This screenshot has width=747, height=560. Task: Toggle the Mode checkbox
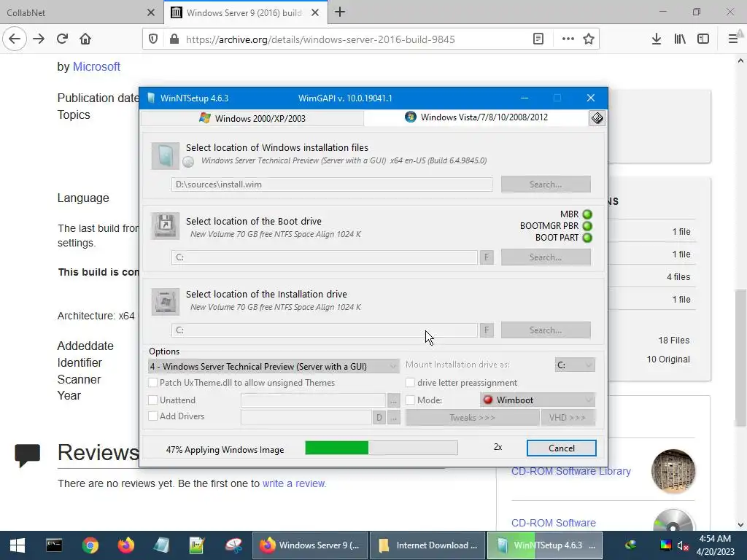pyautogui.click(x=410, y=400)
